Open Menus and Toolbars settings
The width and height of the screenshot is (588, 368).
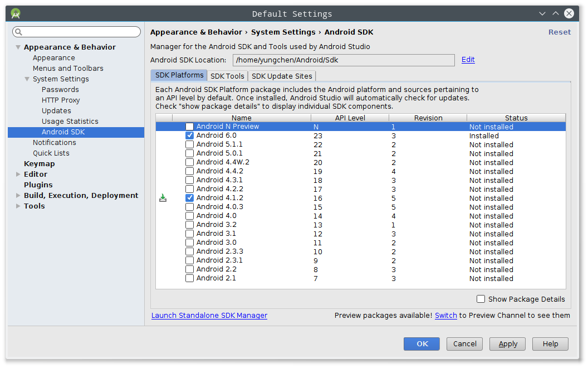(68, 69)
